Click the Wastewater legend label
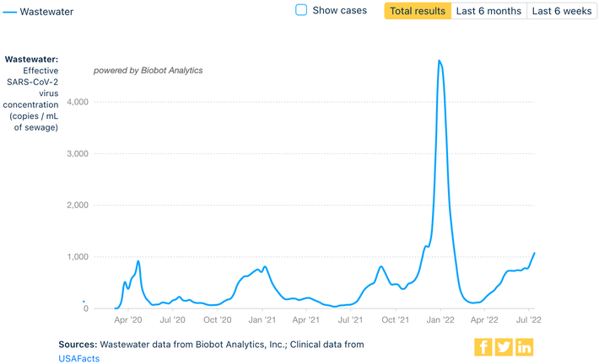Image resolution: width=599 pixels, height=364 pixels. (x=47, y=10)
